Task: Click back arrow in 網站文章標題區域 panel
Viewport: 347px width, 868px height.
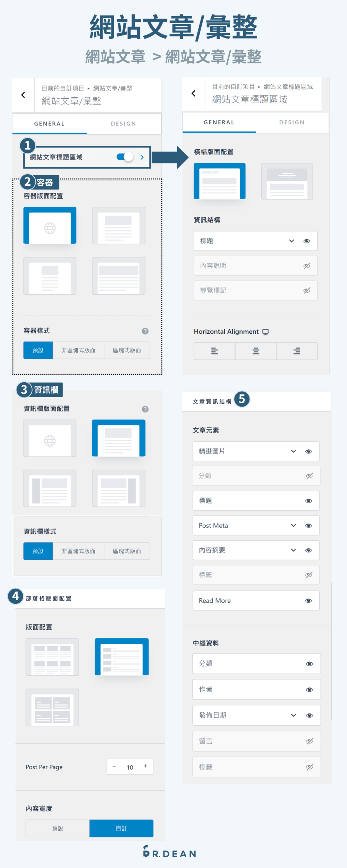Action: coord(194,93)
